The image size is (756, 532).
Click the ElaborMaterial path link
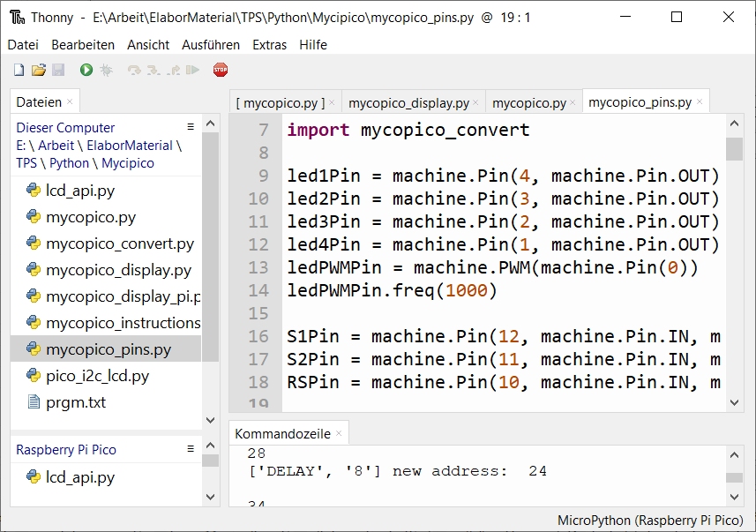point(129,146)
